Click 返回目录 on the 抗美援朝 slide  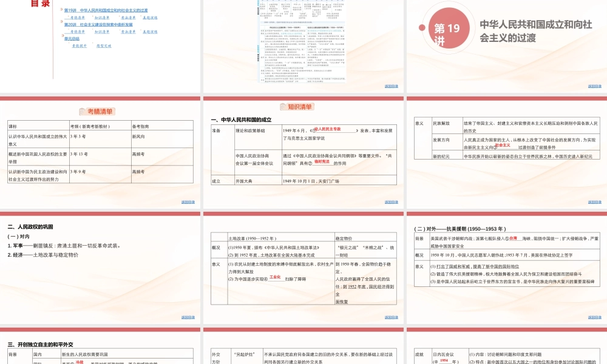(595, 317)
